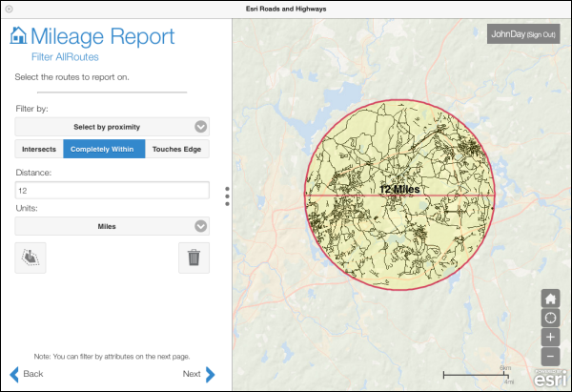Select the Touches Edge option
572x392 pixels.
tap(177, 149)
